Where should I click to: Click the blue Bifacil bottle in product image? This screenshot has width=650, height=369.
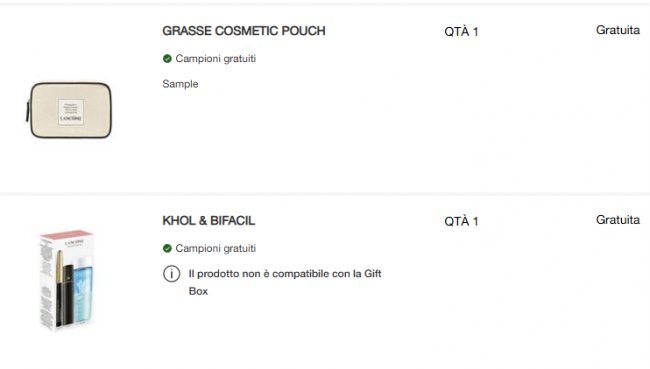(83, 290)
